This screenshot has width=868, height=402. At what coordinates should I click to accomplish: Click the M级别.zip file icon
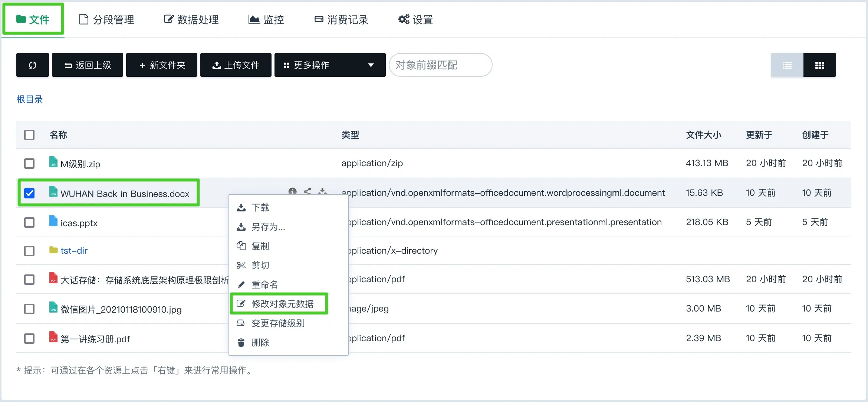point(53,162)
